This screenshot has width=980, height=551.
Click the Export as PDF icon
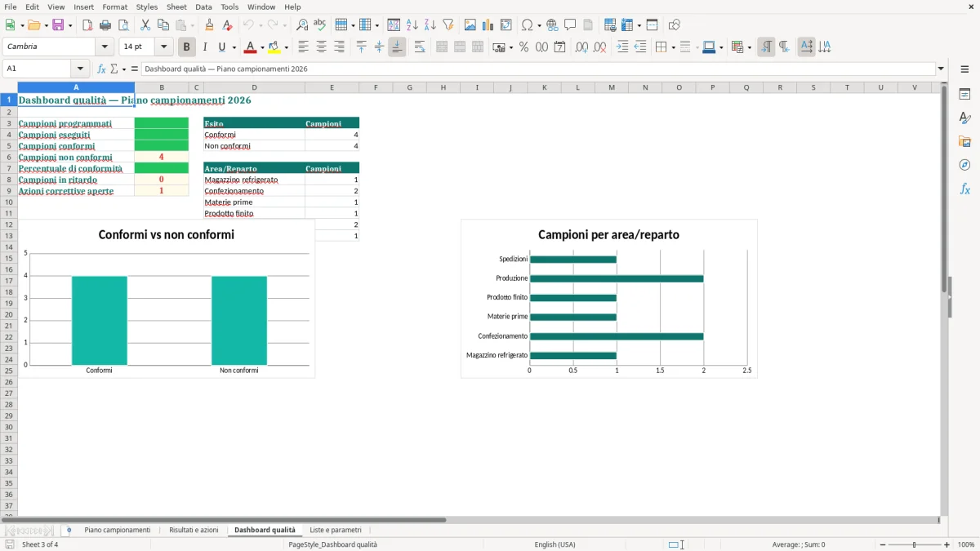[87, 25]
